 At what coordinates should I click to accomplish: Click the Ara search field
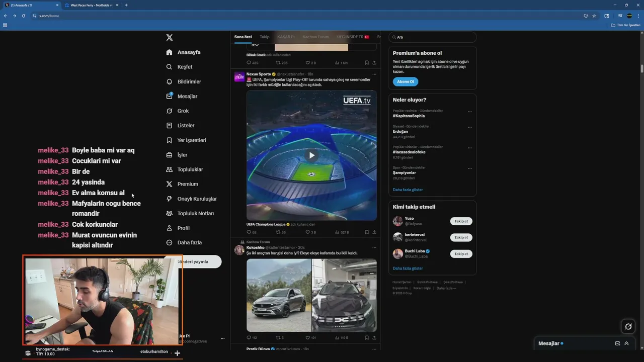click(432, 37)
